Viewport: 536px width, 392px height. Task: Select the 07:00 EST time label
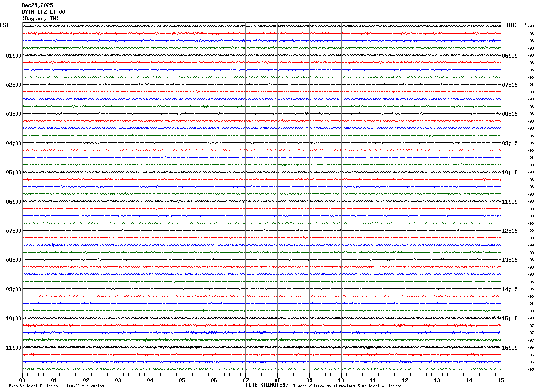pyautogui.click(x=13, y=231)
